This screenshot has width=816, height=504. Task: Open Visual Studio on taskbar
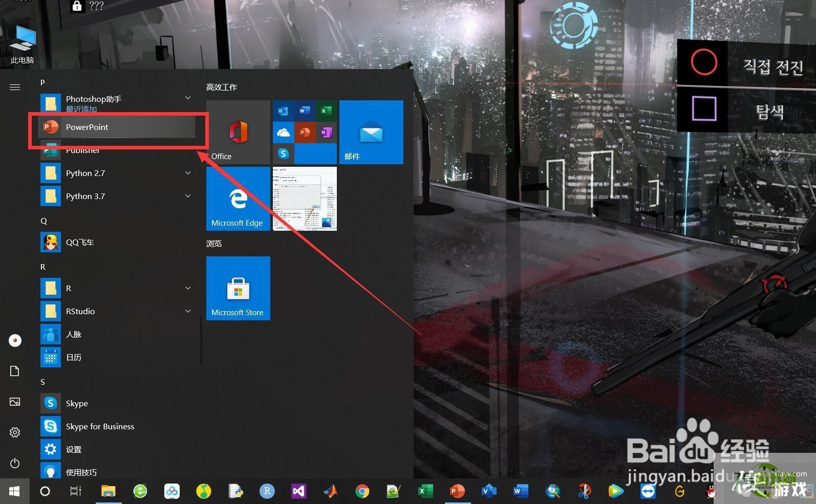click(x=299, y=491)
